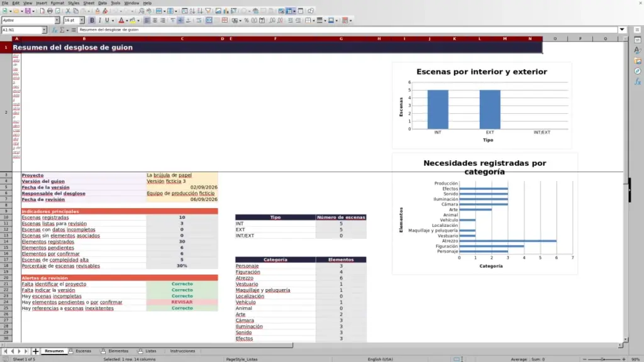This screenshot has width=644, height=362.
Task: Click the Insert image icon
Action: [x=218, y=11]
